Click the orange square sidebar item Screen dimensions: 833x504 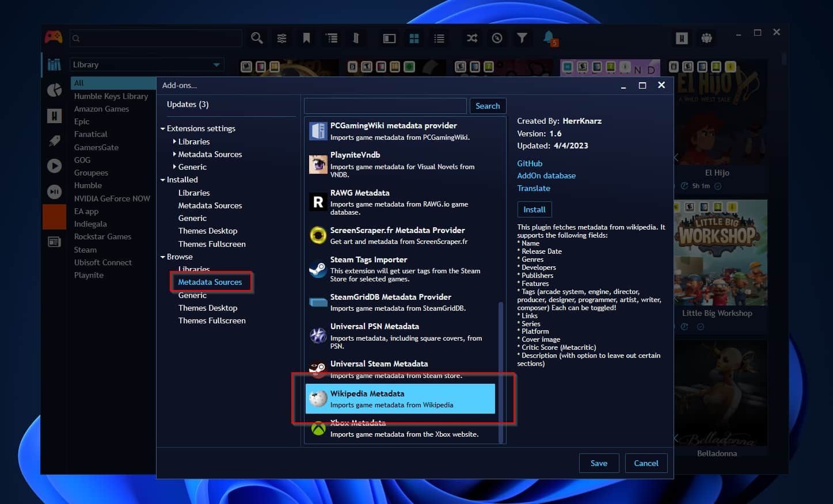54,216
